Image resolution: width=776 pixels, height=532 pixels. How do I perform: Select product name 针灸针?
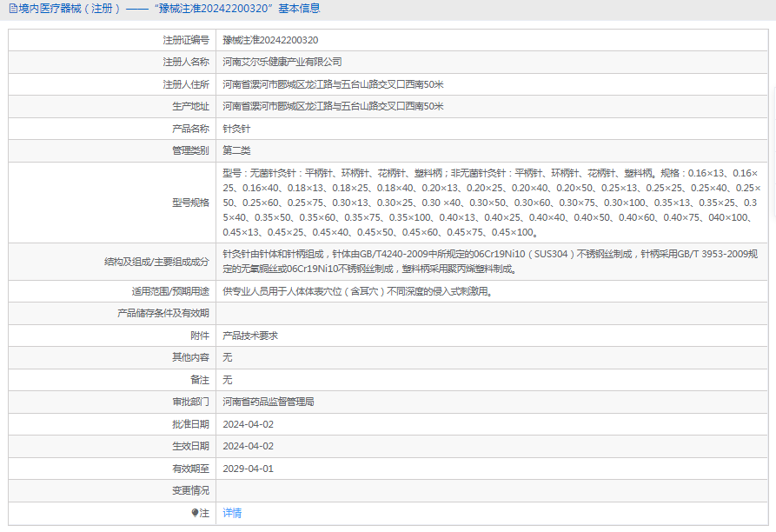(x=236, y=129)
